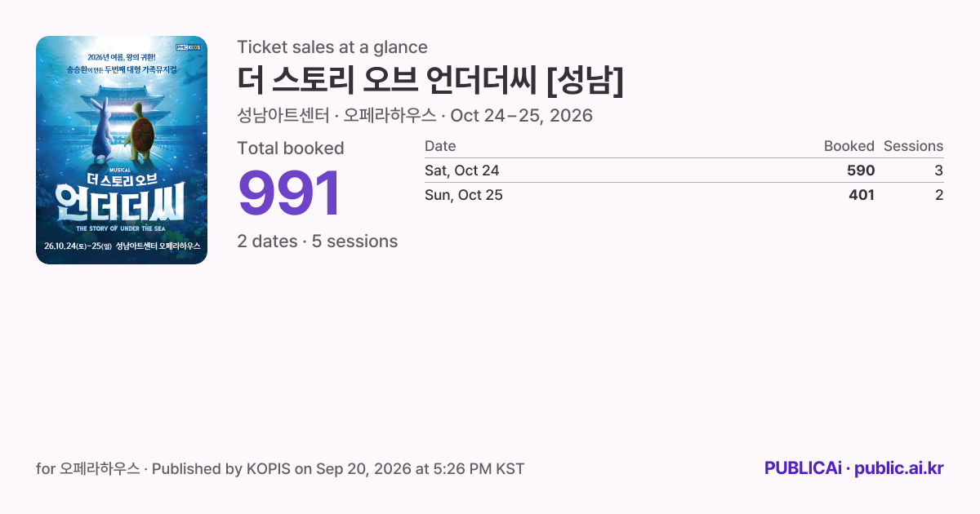Click the sessions count 3 for Saturday
Screen dimensions: 980x514
(939, 171)
